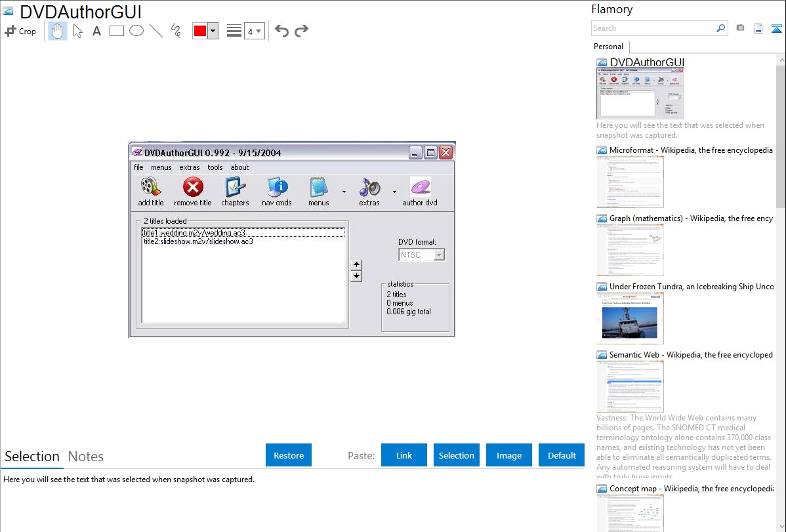Open the Under Frozen Tundra snapshot thumbnail
786x532 pixels.
pyautogui.click(x=630, y=318)
